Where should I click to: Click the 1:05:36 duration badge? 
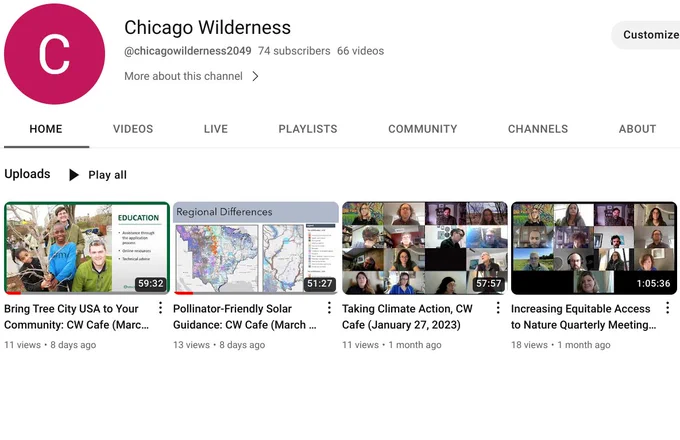coord(653,284)
